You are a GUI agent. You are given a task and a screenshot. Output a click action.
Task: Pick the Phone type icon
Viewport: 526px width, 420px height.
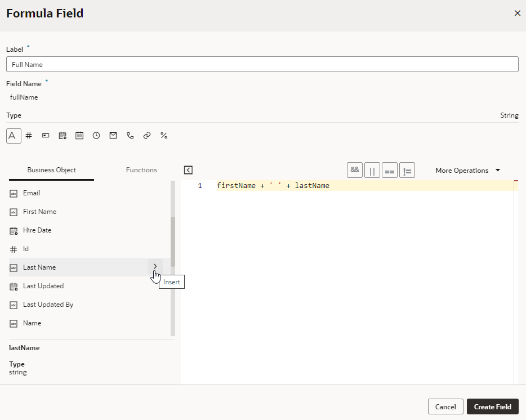130,135
